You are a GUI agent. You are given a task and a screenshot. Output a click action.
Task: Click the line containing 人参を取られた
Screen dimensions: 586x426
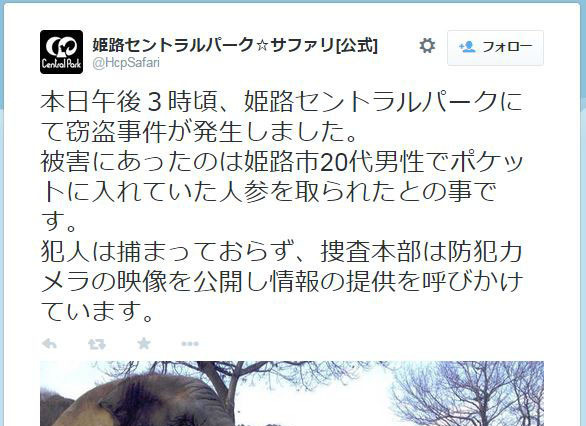(x=268, y=192)
